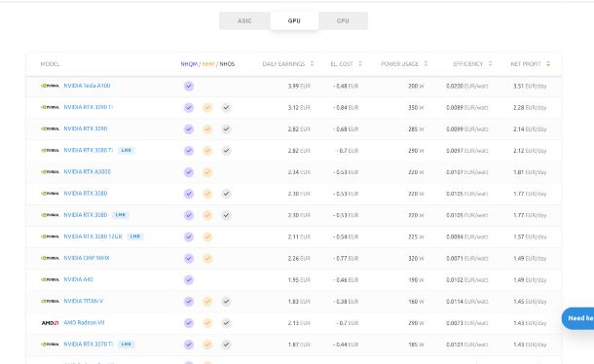Switch to the CPU tab
Screen dimensions: 594x364
click(x=343, y=20)
